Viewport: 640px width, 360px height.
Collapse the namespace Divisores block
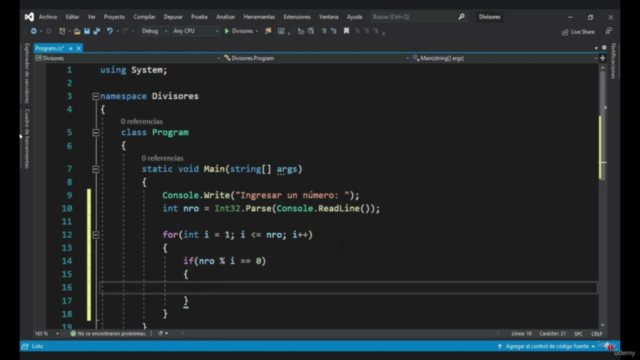(96, 96)
